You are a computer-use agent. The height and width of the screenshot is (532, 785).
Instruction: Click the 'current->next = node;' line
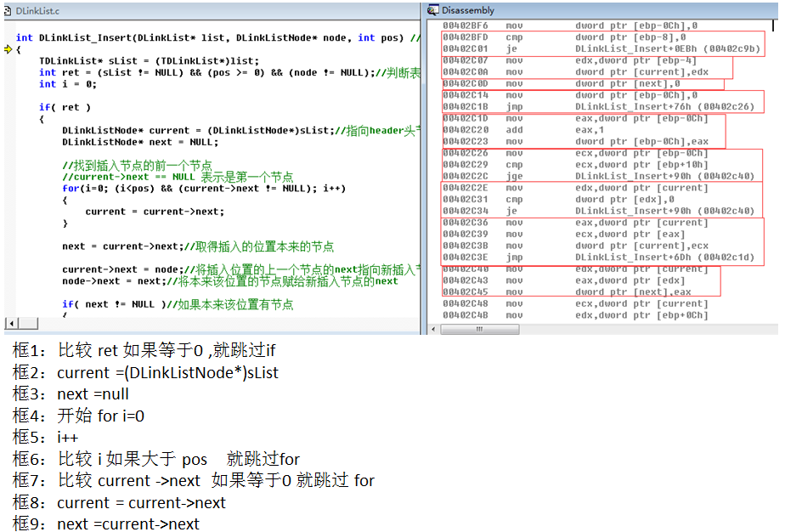pyautogui.click(x=241, y=269)
